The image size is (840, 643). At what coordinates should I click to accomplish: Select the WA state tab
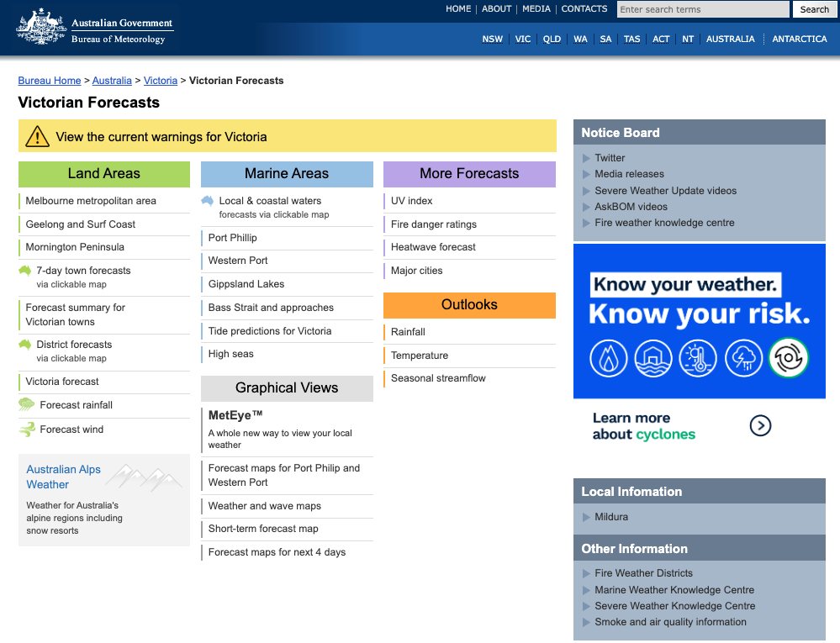[580, 39]
